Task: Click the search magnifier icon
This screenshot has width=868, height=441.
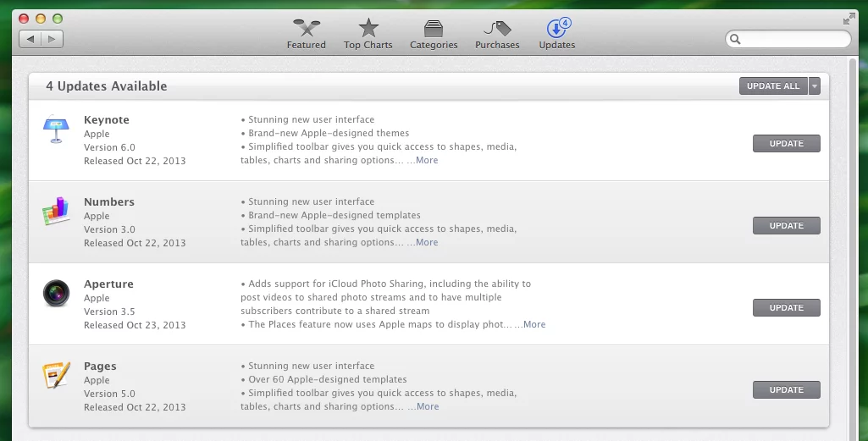Action: coord(735,39)
